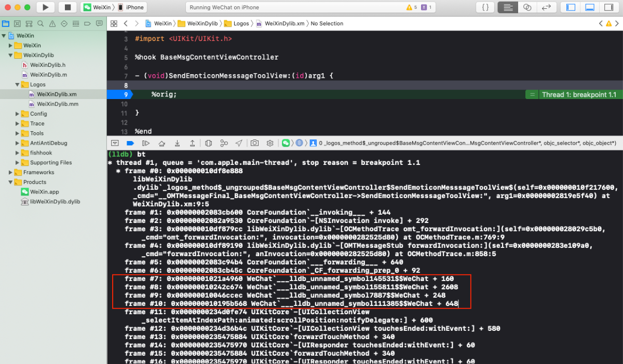
Task: Collapse the WeiXinDylib folder
Action: pos(10,55)
